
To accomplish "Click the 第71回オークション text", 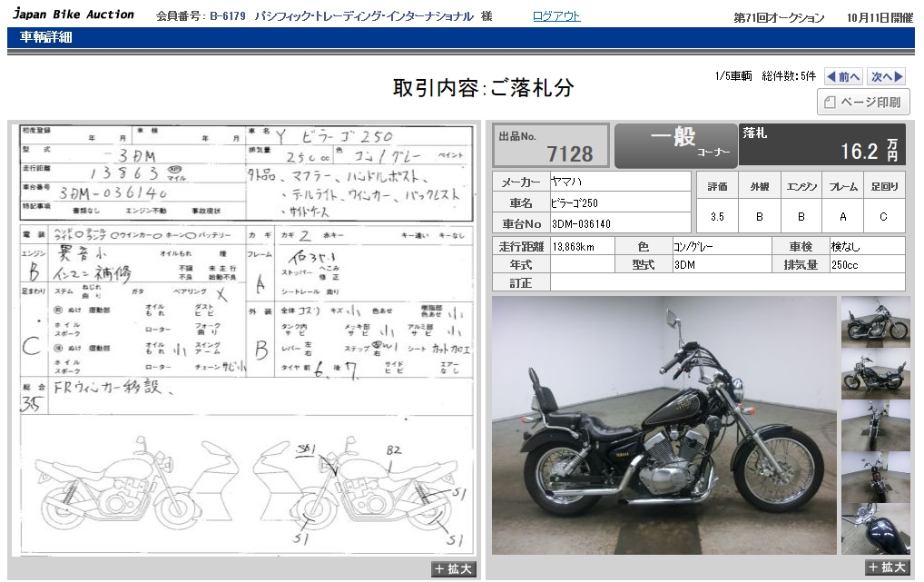I will pyautogui.click(x=779, y=17).
